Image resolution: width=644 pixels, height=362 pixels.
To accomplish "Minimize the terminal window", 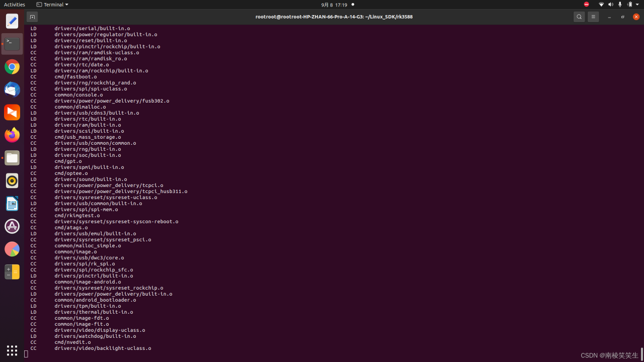I will pos(609,17).
